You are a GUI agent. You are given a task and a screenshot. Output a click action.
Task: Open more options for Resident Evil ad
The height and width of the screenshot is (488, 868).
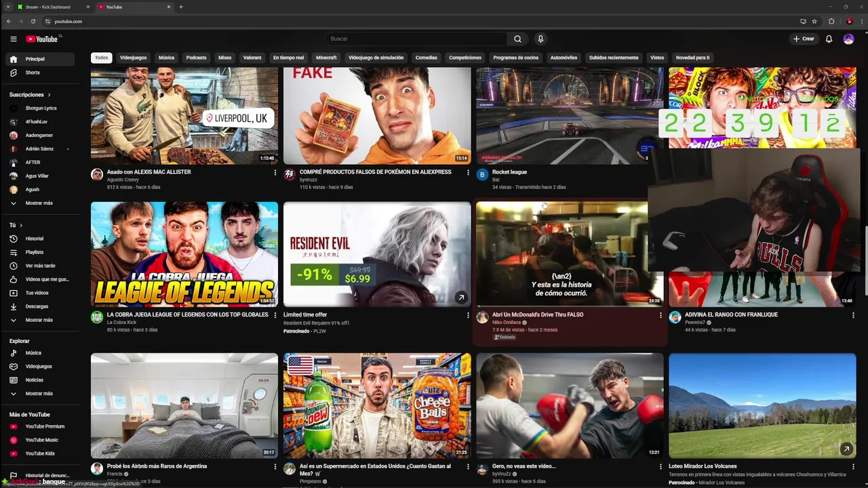[467, 315]
